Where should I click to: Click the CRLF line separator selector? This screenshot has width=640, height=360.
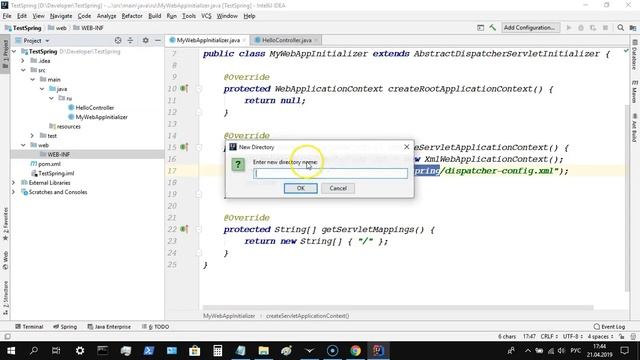point(549,337)
